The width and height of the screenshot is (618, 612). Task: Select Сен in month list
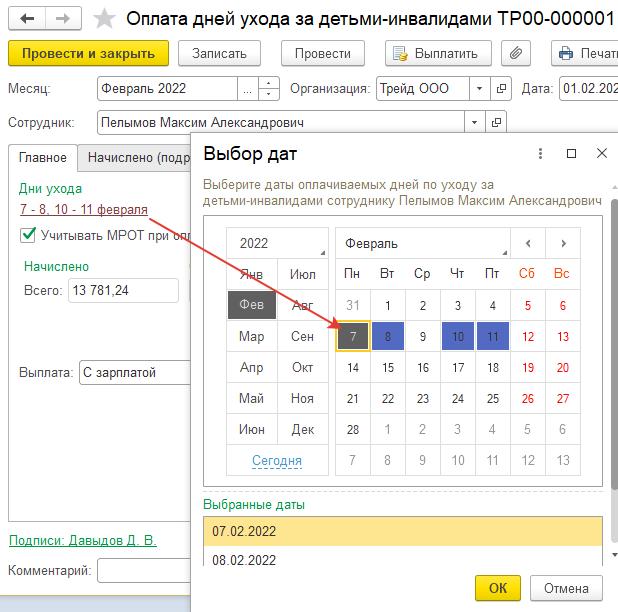coord(303,336)
